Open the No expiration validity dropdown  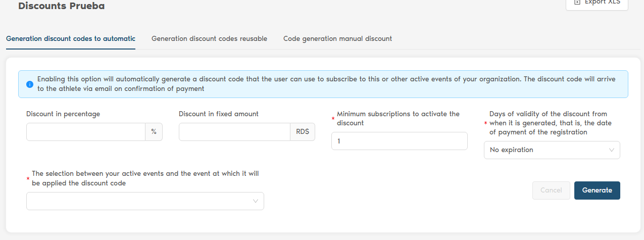[x=546, y=150]
